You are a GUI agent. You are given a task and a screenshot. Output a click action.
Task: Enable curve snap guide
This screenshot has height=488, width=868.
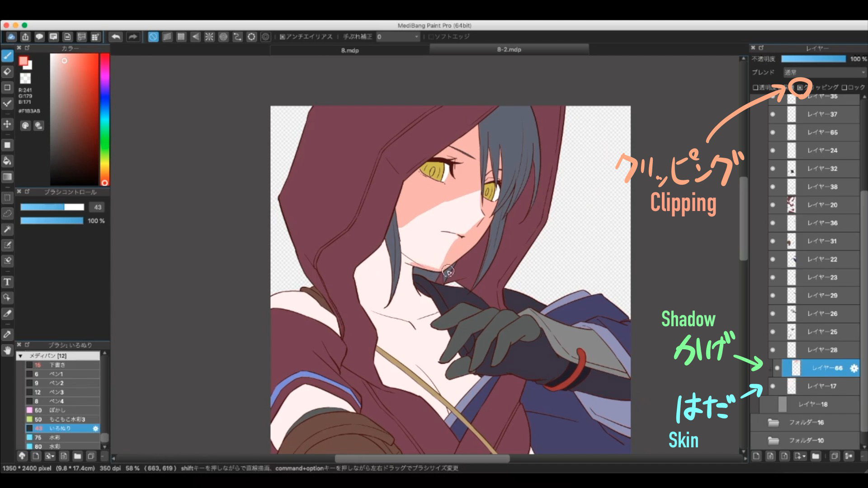tap(237, 37)
